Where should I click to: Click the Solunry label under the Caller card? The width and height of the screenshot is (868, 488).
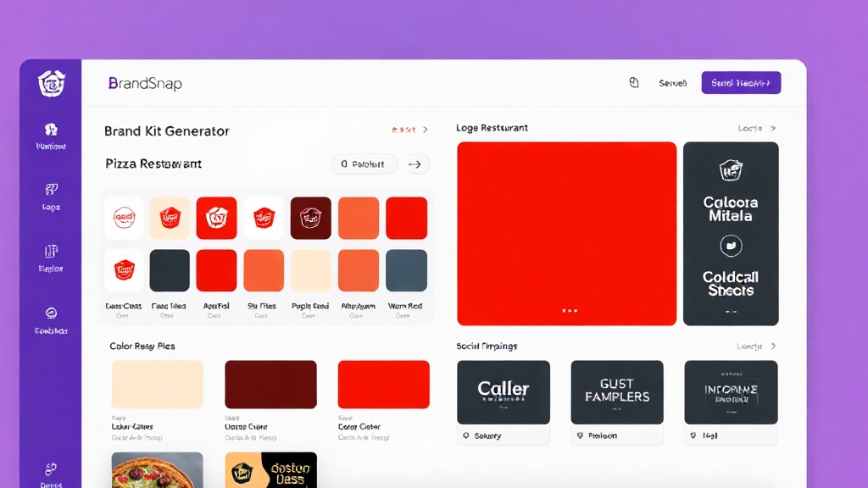(x=487, y=435)
